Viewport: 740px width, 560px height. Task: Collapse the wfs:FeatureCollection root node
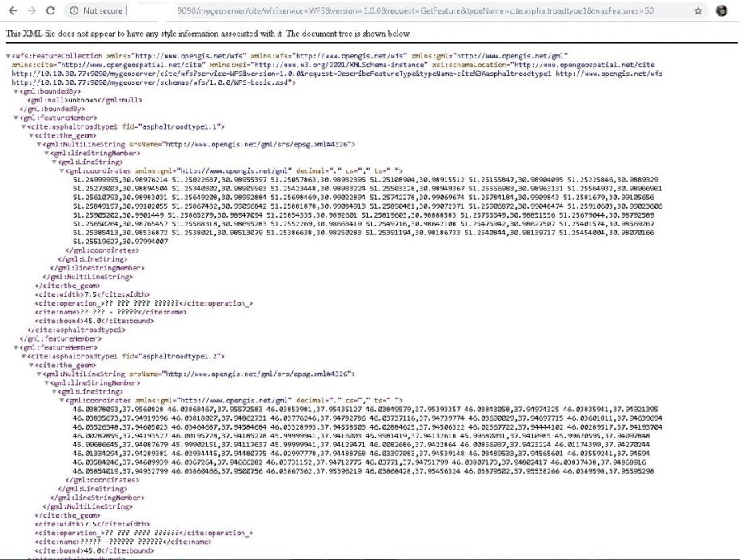click(8, 56)
